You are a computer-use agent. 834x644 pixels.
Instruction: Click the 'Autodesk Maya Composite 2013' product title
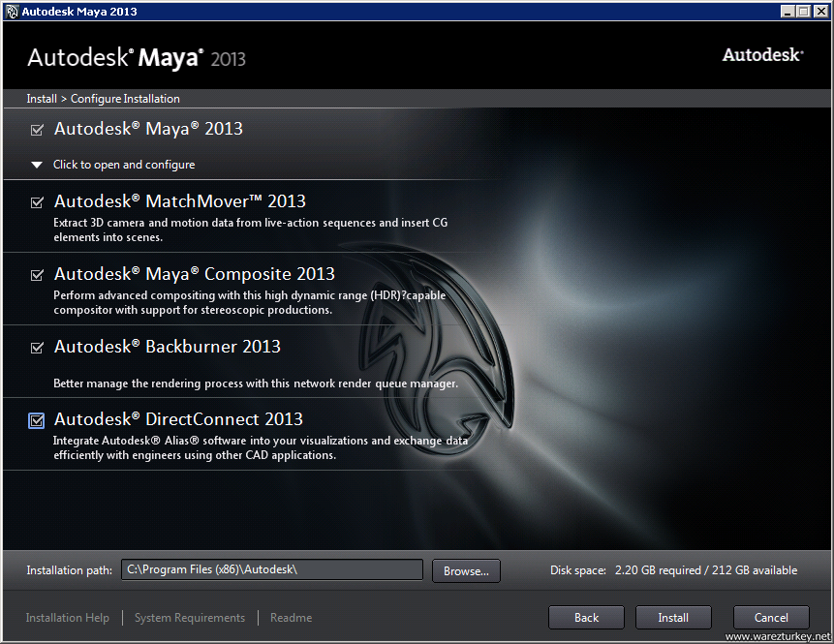[x=194, y=274]
